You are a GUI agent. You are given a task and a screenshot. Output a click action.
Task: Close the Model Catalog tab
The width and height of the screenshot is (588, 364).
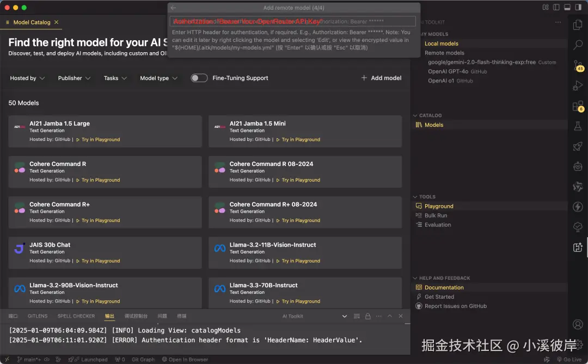coord(56,22)
